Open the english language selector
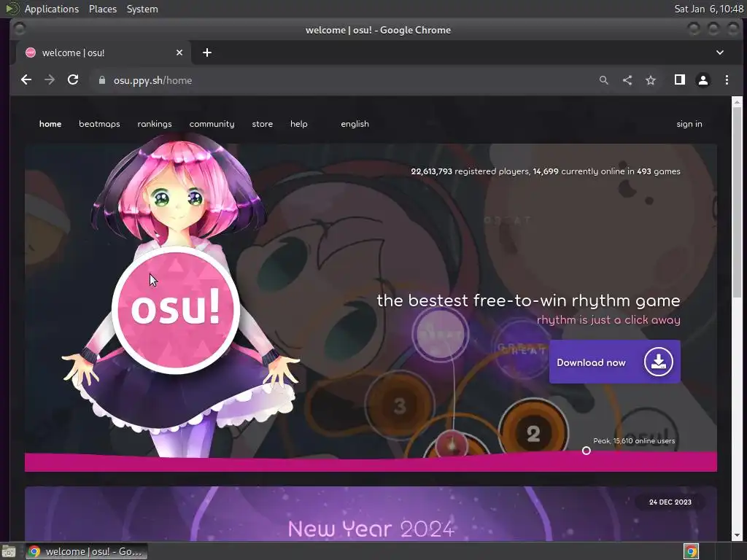 (355, 124)
